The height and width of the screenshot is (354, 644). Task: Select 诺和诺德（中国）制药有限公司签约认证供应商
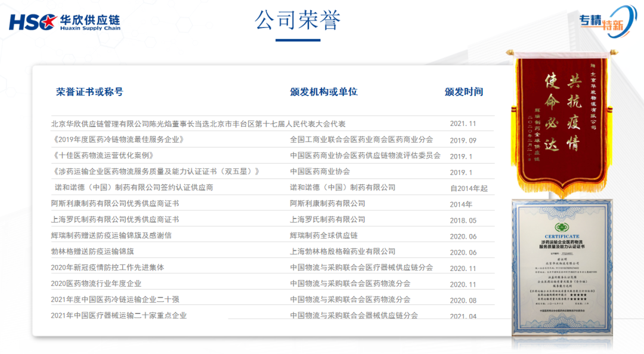click(x=134, y=188)
